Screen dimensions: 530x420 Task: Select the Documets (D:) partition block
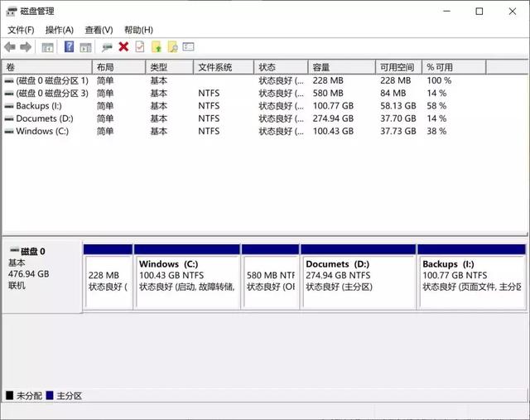tap(359, 277)
